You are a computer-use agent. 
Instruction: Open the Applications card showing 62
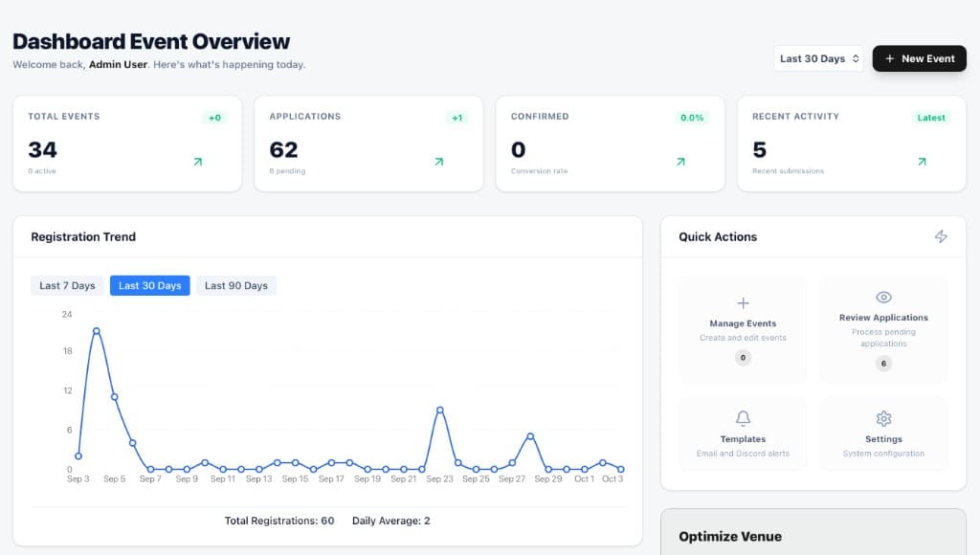368,144
